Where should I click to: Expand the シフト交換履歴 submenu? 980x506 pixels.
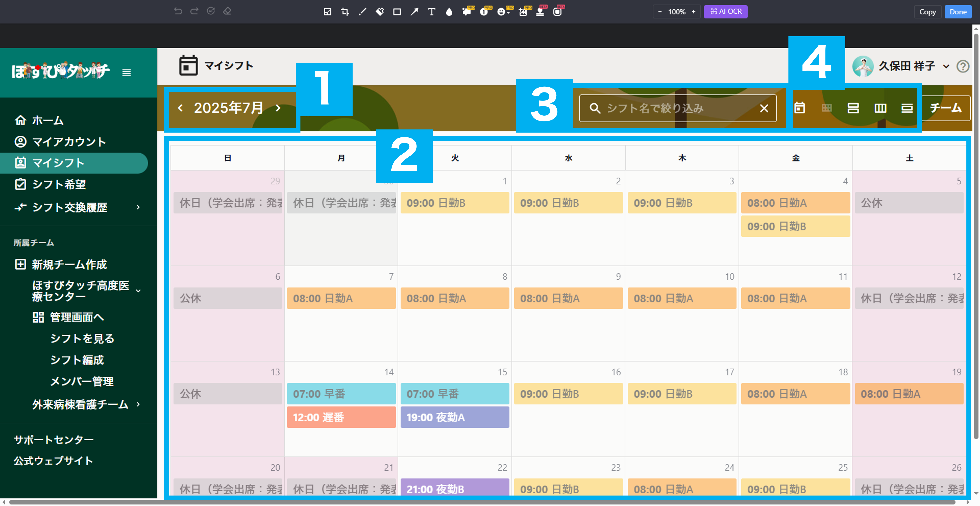coord(138,207)
